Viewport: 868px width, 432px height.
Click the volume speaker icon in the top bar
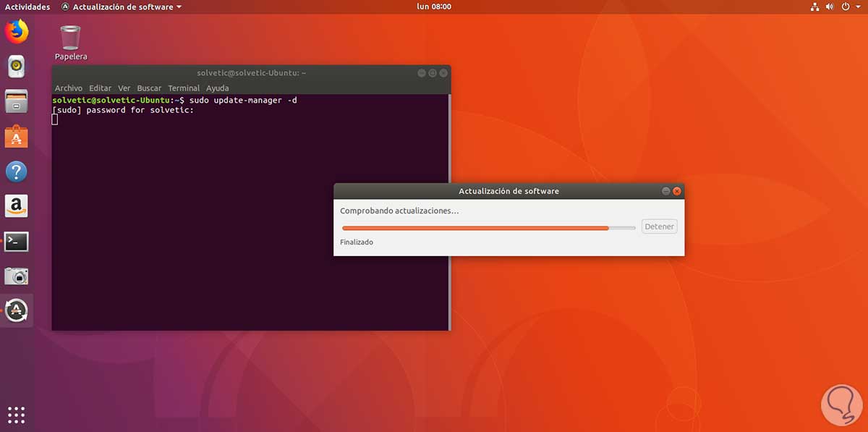coord(828,7)
